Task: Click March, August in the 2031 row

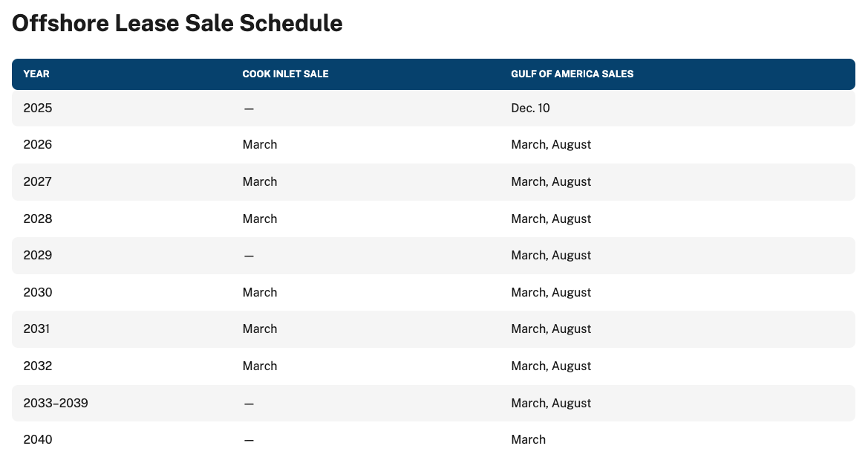Action: point(551,329)
